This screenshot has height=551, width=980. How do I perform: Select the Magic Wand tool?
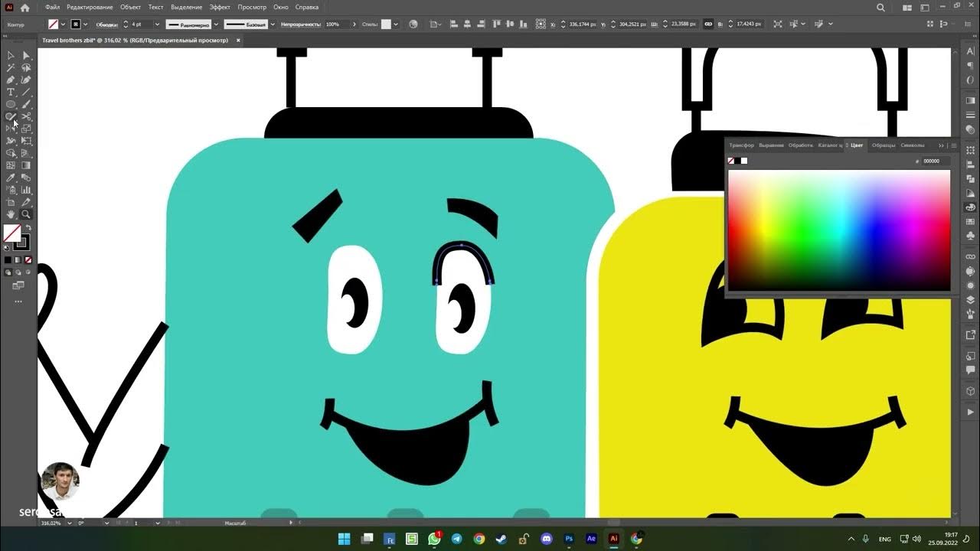click(11, 67)
